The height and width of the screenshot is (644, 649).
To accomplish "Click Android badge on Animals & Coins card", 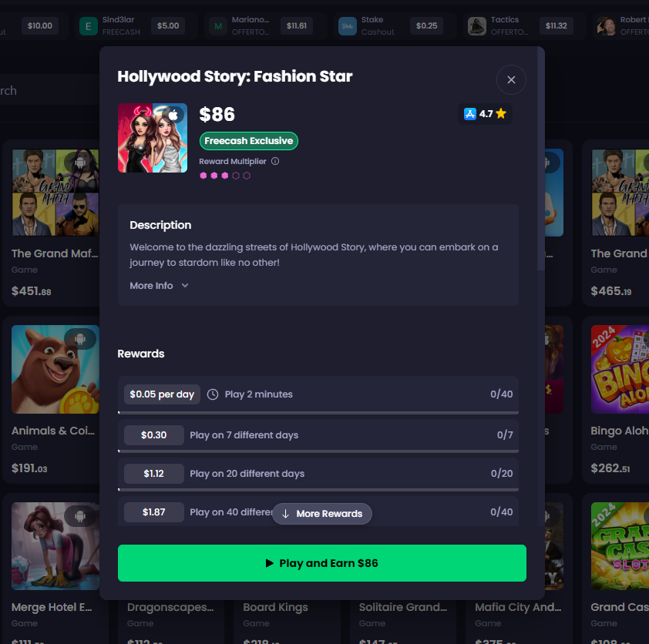I will [80, 339].
